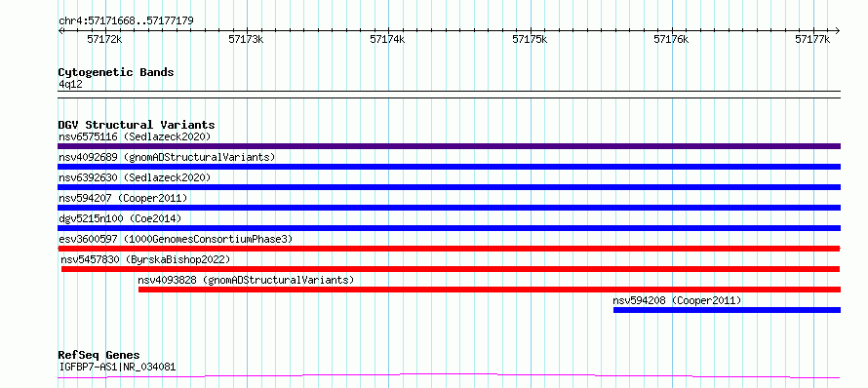
Task: Click the nsv594207 (Cooper2011) label
Action: pyautogui.click(x=123, y=198)
